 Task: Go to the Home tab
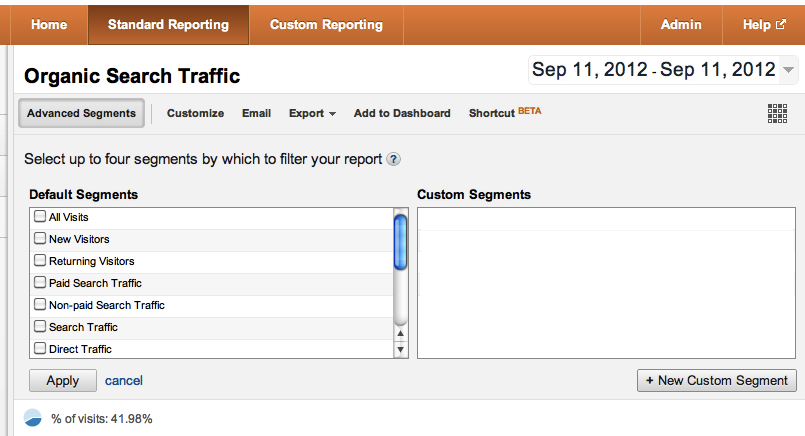point(49,25)
